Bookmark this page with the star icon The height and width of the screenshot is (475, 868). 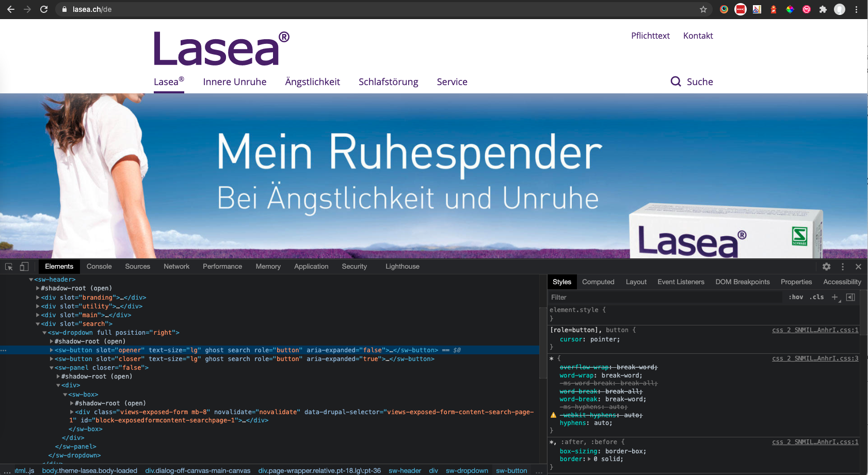(x=703, y=9)
